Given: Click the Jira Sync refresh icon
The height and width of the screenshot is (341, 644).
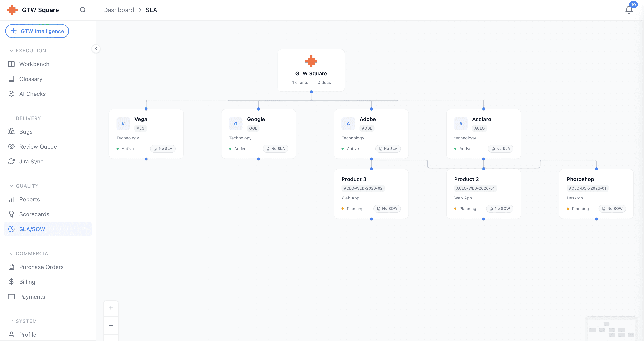Looking at the screenshot, I should pyautogui.click(x=11, y=161).
